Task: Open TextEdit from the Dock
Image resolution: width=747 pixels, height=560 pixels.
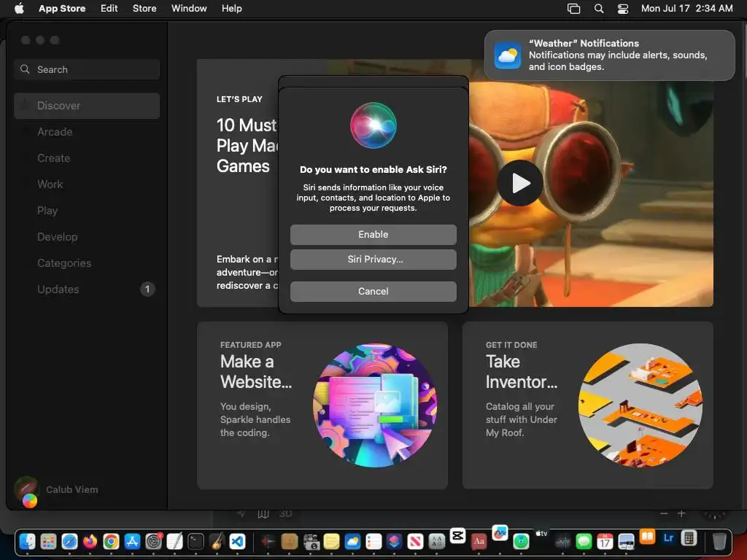Action: click(x=174, y=542)
